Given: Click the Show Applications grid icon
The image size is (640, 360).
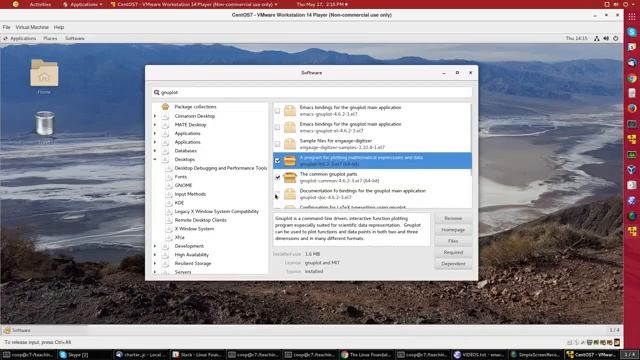Looking at the screenshot, I should pos(632,16).
